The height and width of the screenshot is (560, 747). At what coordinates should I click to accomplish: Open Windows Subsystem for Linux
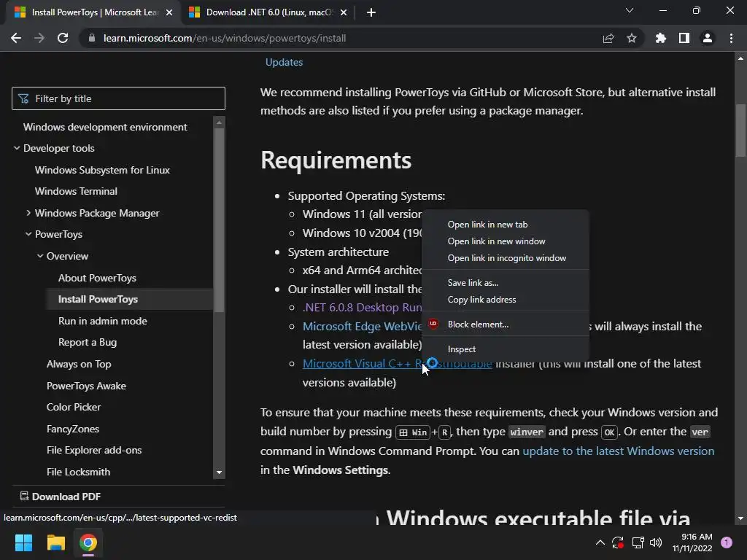[x=102, y=170]
